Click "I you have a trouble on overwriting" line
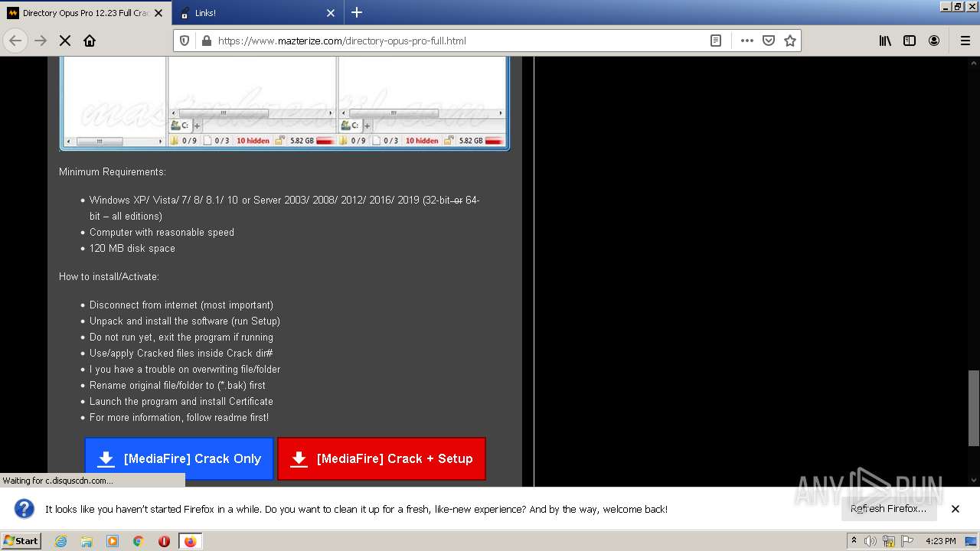 point(185,369)
